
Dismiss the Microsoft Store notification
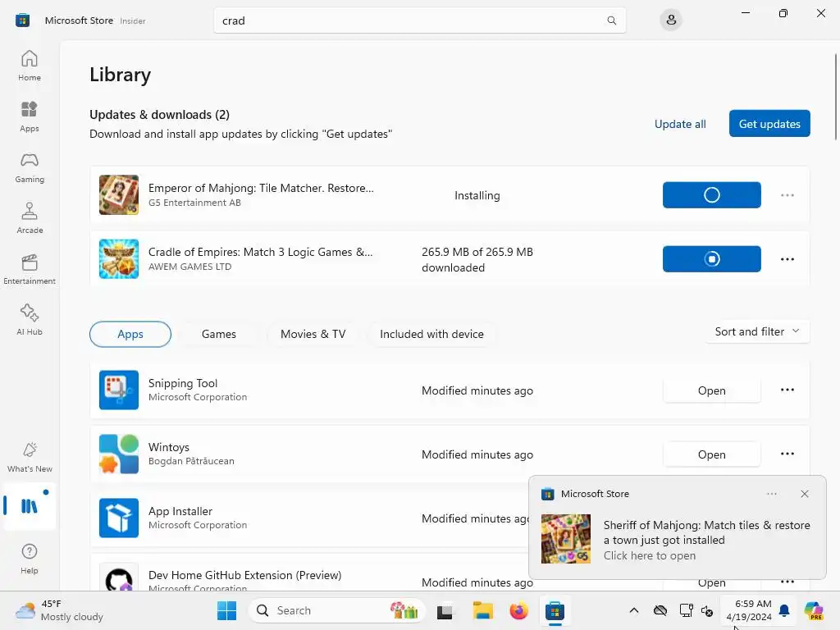805,494
